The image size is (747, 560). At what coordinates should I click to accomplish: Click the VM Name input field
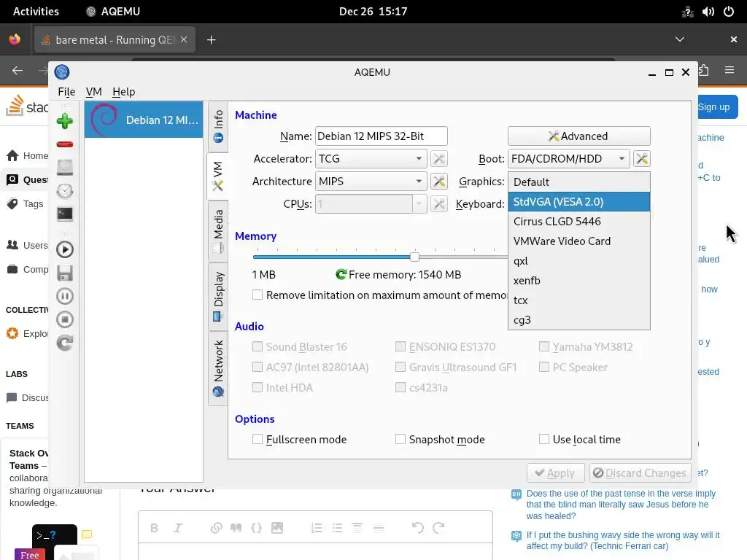point(381,136)
